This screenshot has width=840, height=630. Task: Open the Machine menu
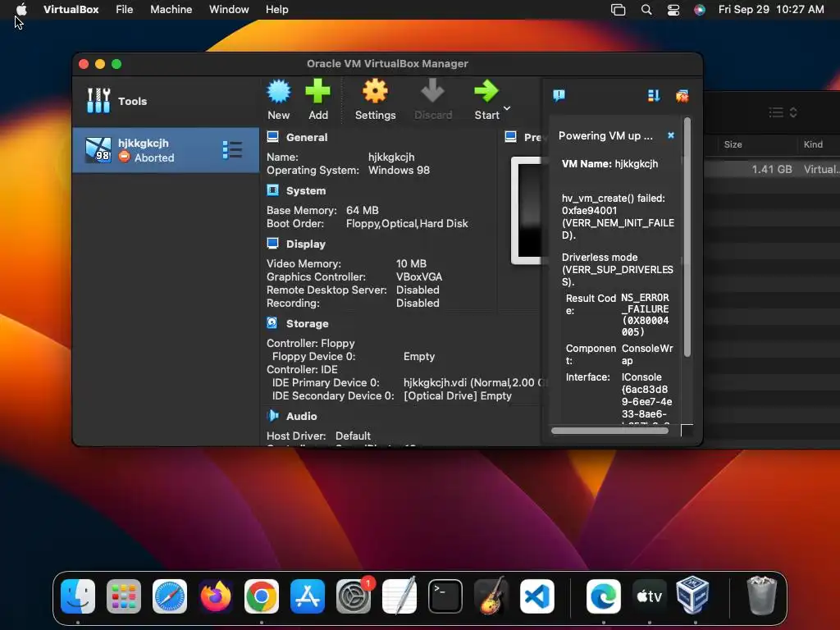pos(171,10)
